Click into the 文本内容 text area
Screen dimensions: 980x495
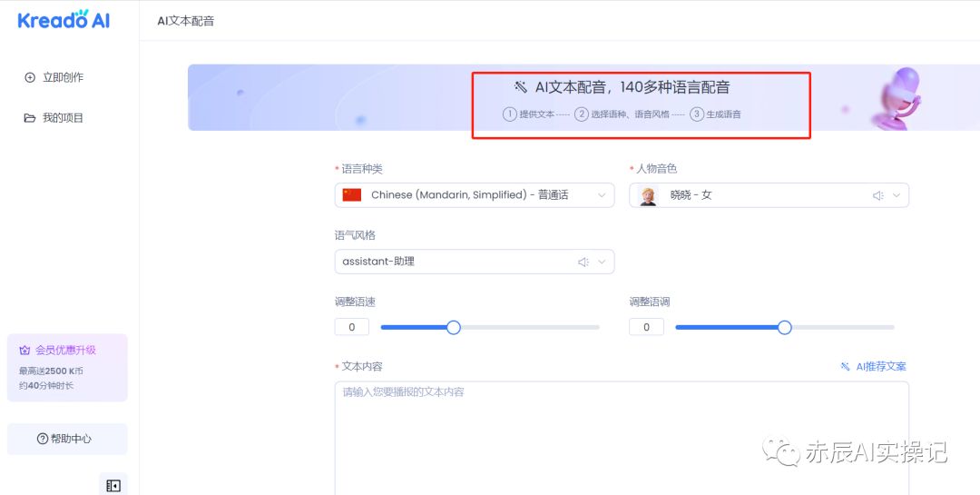pyautogui.click(x=622, y=438)
